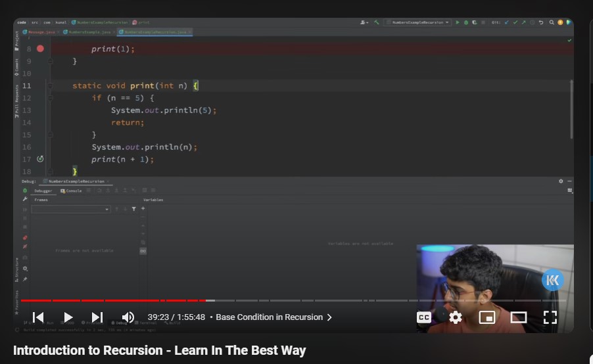Add a new watch with plus
The height and width of the screenshot is (364, 593).
pos(143,208)
